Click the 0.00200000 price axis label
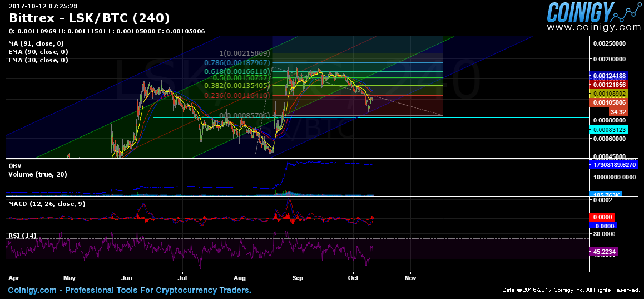This screenshot has height=299, width=644. click(608, 59)
